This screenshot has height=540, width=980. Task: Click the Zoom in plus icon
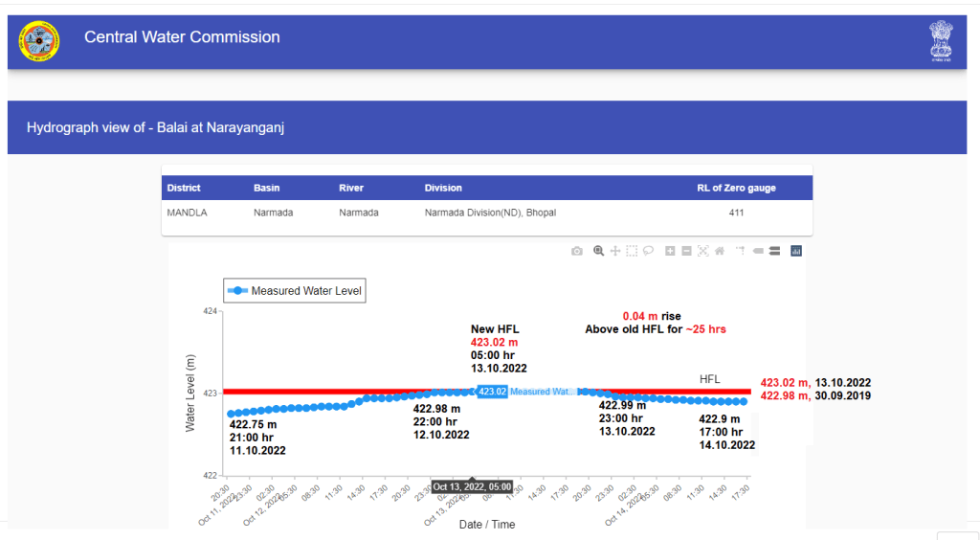(x=671, y=251)
